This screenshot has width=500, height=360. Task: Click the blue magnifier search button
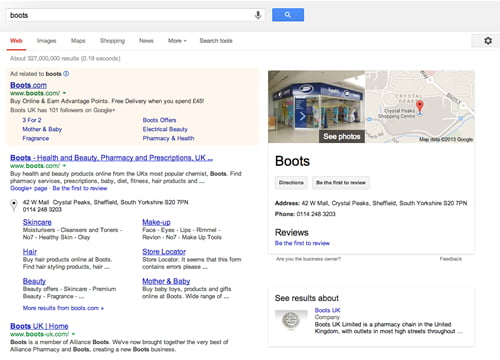click(x=288, y=15)
